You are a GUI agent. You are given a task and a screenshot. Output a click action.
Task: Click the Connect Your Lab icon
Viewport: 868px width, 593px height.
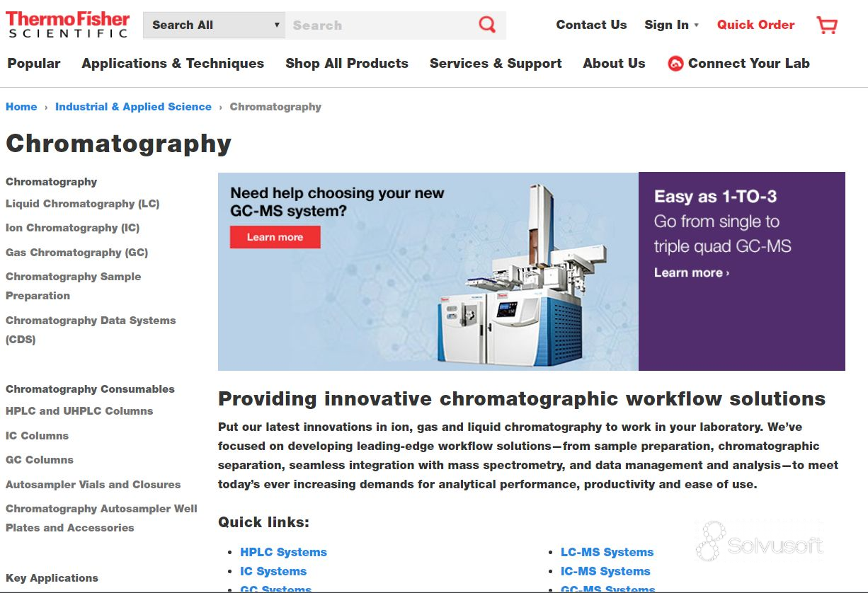(x=675, y=64)
